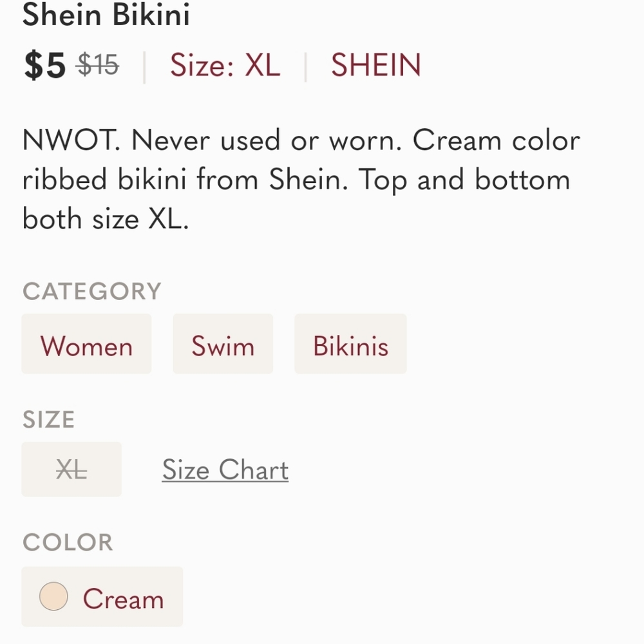Click the SHEIN brand name in header row

(375, 65)
